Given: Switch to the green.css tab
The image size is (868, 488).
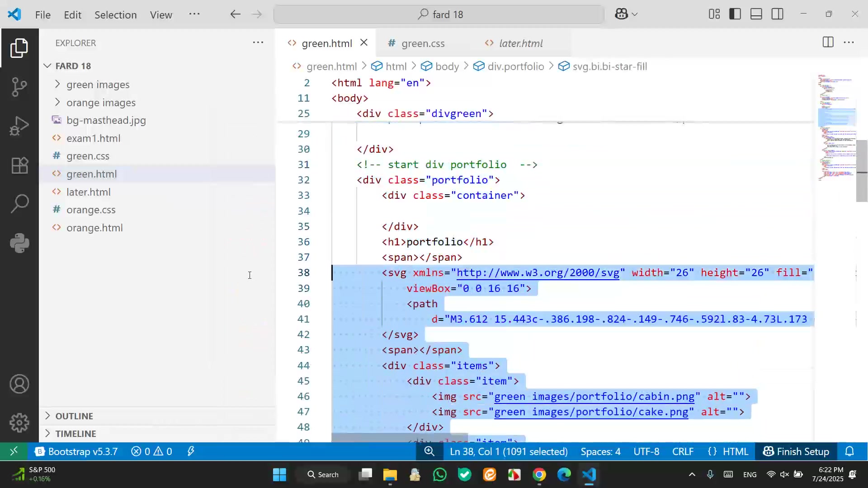Looking at the screenshot, I should point(423,43).
